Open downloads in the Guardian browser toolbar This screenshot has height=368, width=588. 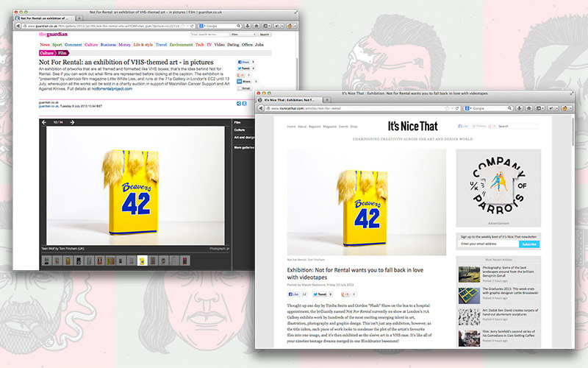pos(248,26)
